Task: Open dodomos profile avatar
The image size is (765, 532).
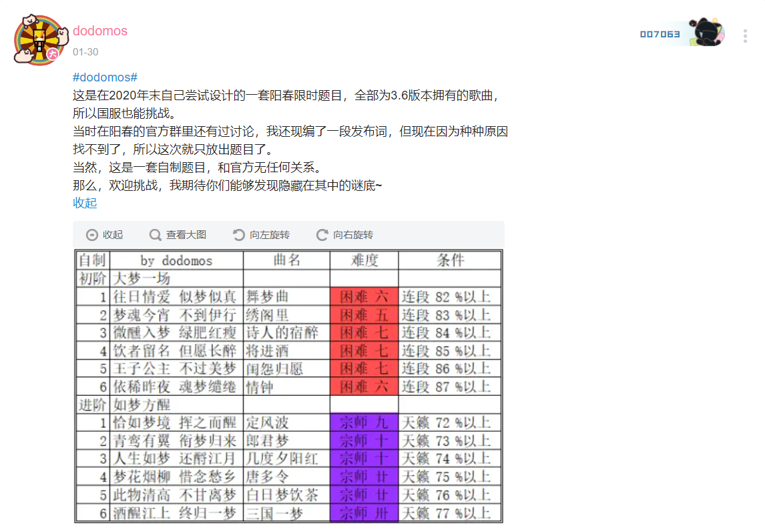Action: (x=41, y=40)
